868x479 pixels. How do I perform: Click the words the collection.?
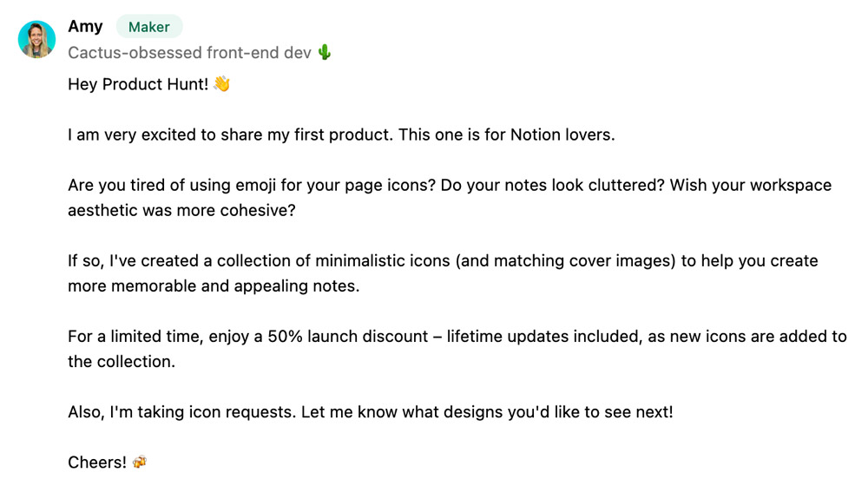tap(122, 362)
